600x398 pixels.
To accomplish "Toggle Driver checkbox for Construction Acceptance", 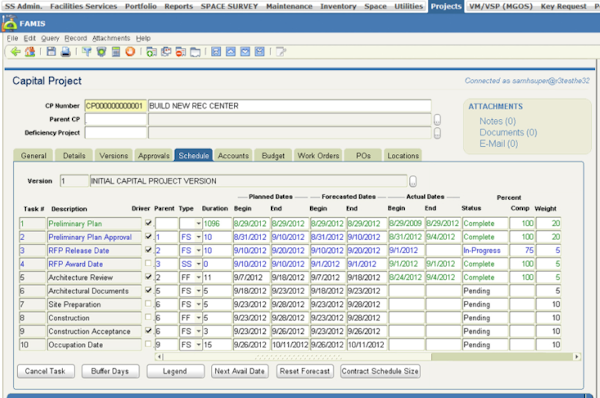I will click(x=148, y=330).
